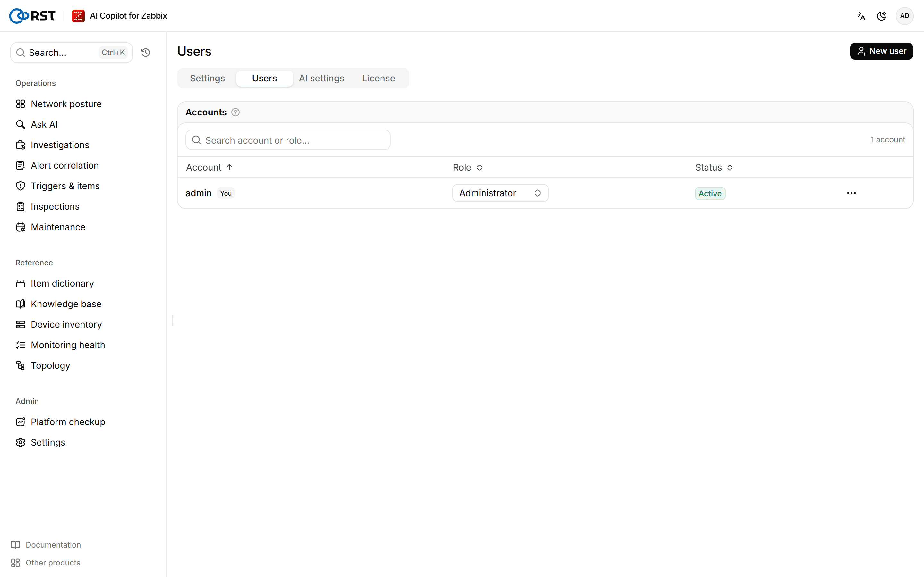Open the search history clock icon
This screenshot has width=924, height=577.
(145, 53)
